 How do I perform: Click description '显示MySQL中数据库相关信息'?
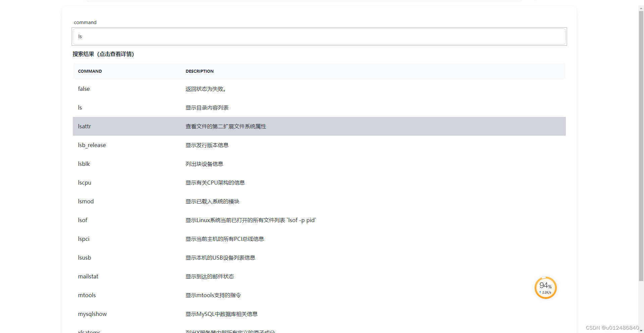pos(221,314)
